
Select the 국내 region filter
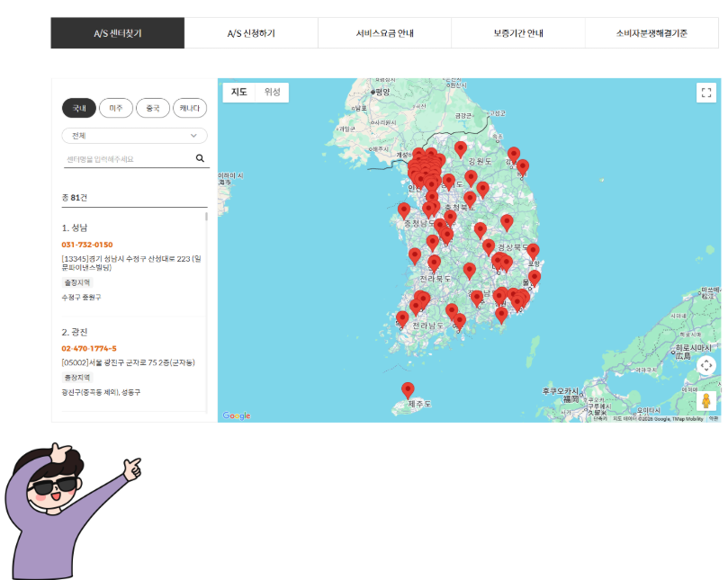pyautogui.click(x=79, y=108)
